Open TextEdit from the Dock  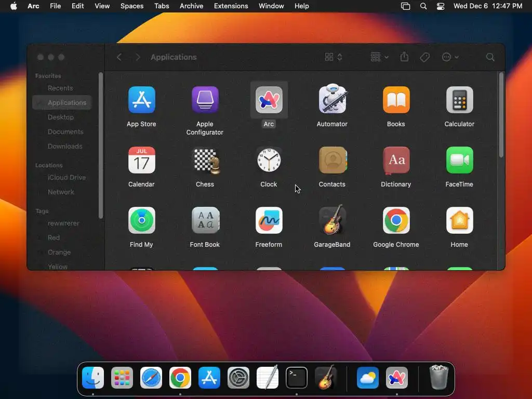point(268,377)
